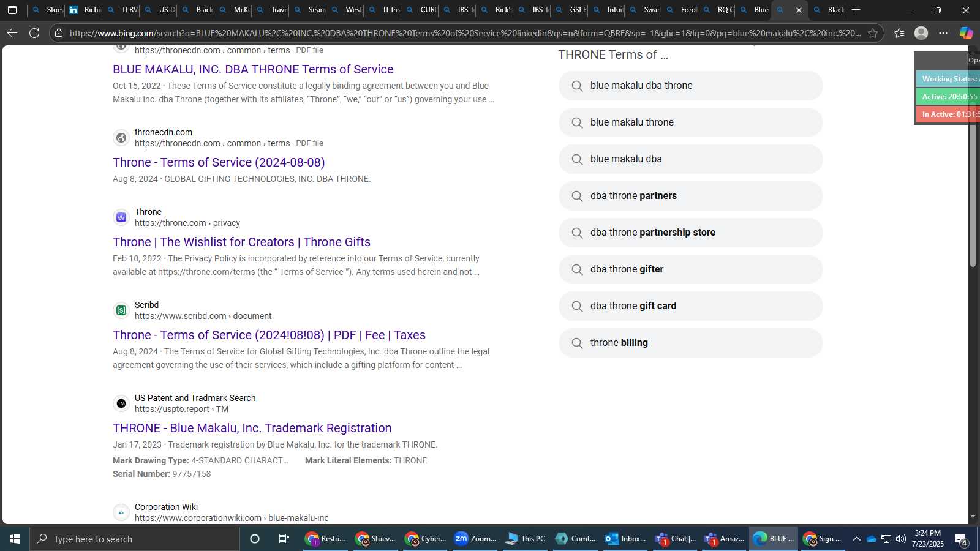Search related 'dba throne partners'
This screenshot has height=551, width=980.
pos(690,196)
